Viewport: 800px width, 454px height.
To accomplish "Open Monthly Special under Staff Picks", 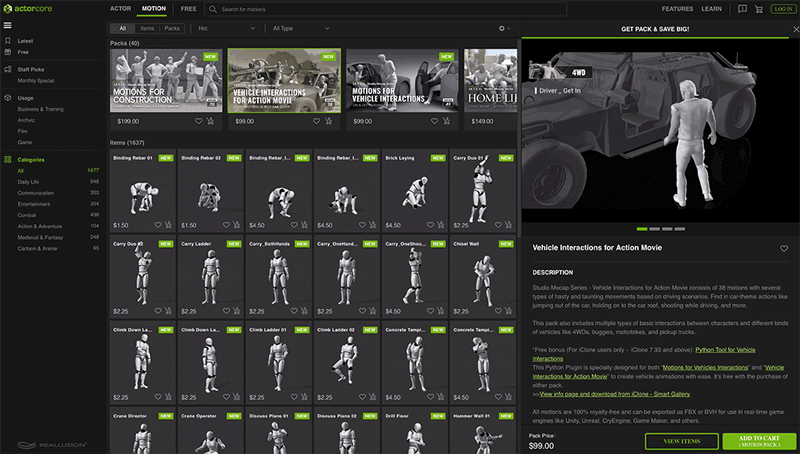I will tap(36, 80).
